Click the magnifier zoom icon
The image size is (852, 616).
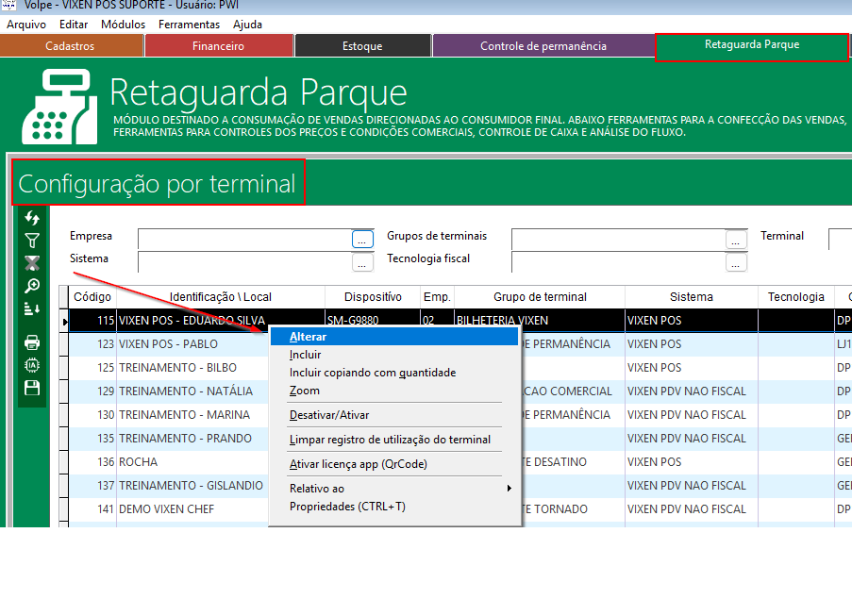point(32,286)
